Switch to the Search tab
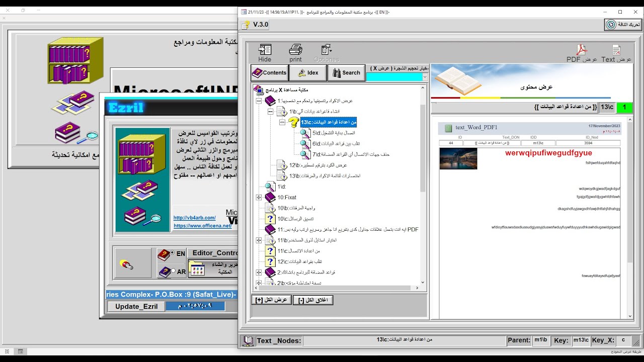 346,73
